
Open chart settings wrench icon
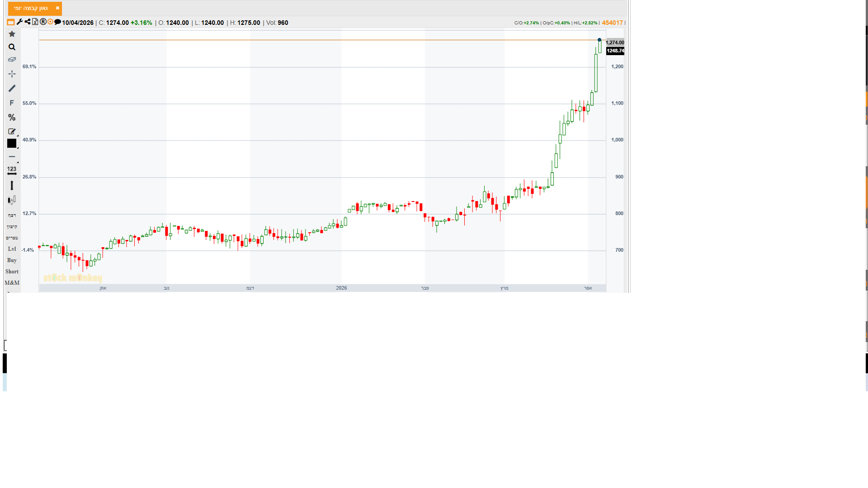[x=19, y=22]
